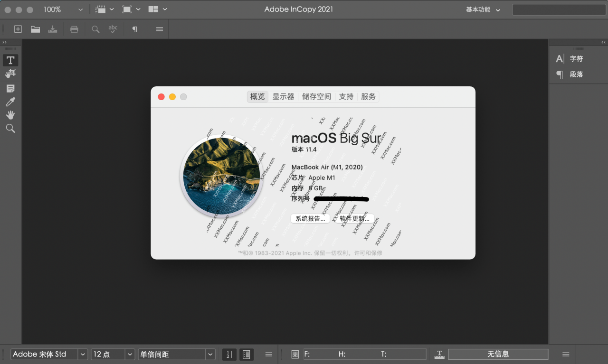
Task: Open the top toolbar's hamburger menu
Action: point(160,29)
